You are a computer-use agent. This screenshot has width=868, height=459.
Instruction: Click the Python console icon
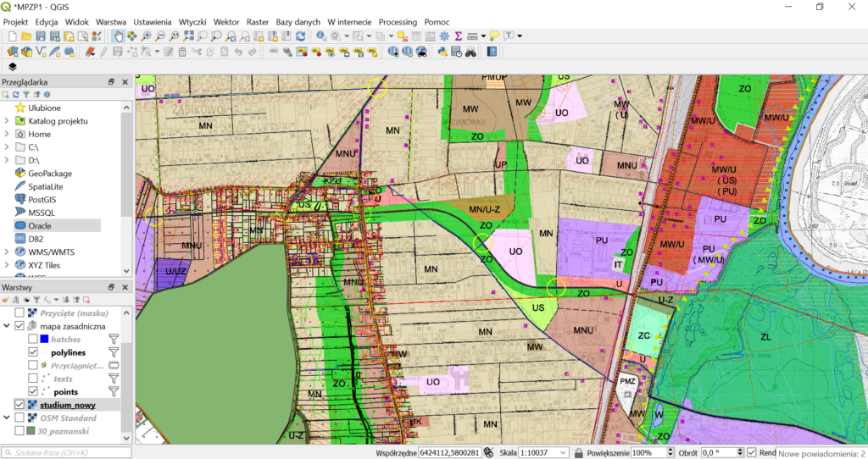442,52
